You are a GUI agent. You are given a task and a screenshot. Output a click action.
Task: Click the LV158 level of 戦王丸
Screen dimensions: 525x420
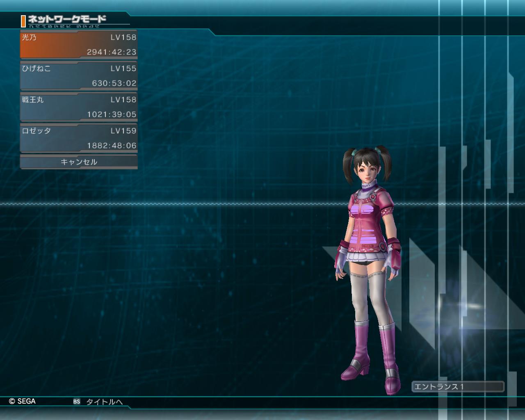123,100
